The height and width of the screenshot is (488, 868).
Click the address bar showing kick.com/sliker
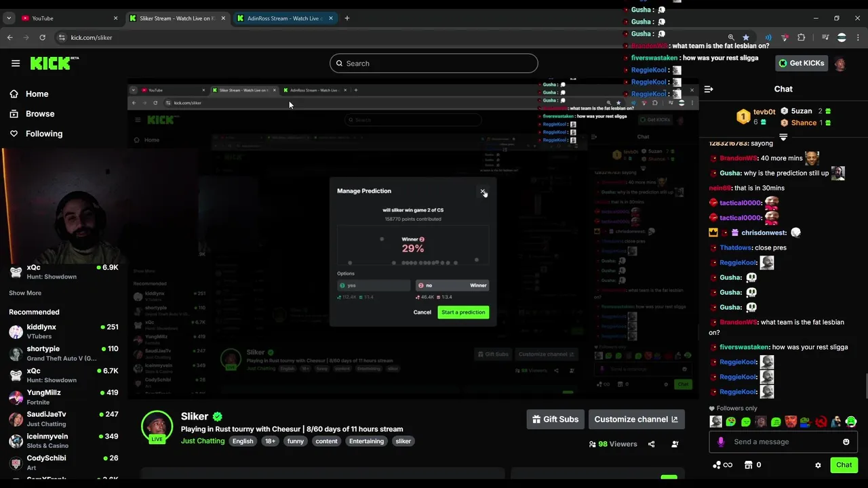click(x=387, y=37)
